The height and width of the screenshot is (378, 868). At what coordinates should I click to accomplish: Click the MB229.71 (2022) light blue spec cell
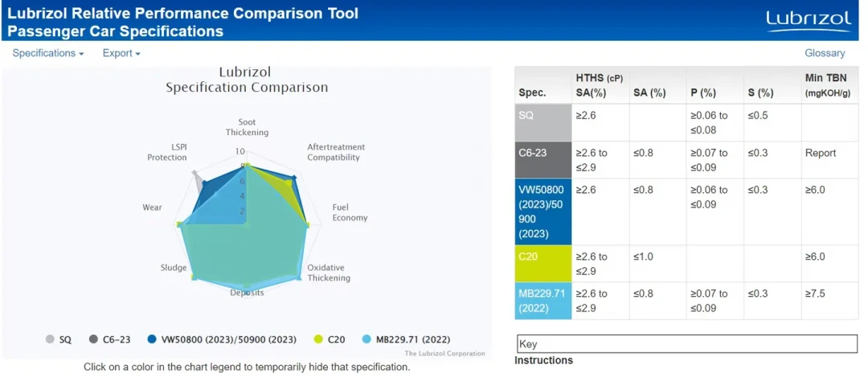[x=543, y=301]
